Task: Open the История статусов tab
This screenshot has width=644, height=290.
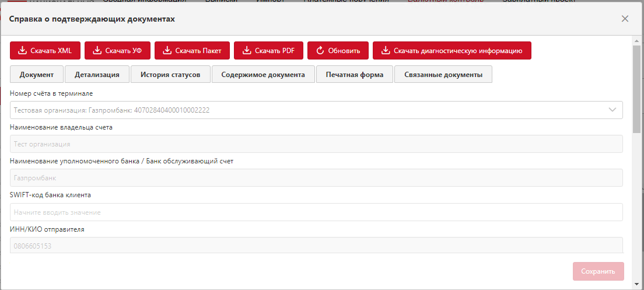Action: coord(170,75)
